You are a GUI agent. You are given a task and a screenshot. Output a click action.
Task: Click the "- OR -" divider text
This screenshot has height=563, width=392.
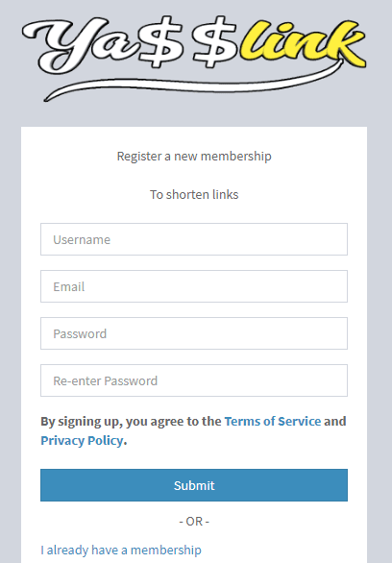click(x=194, y=522)
